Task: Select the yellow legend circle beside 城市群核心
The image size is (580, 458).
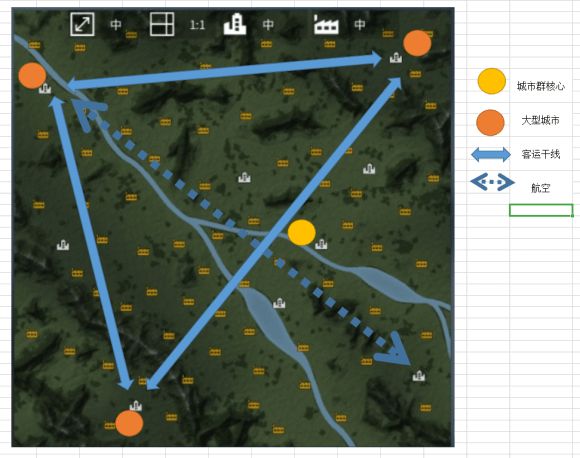Action: pyautogui.click(x=491, y=81)
